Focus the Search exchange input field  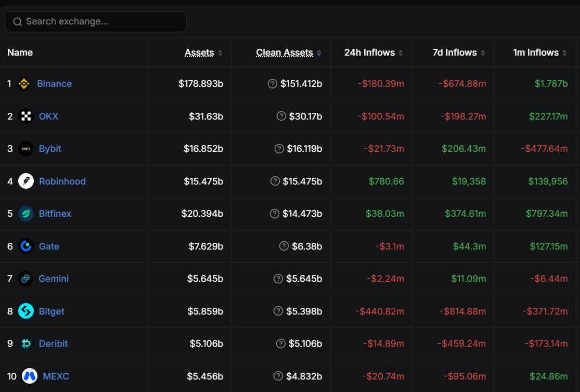(95, 22)
